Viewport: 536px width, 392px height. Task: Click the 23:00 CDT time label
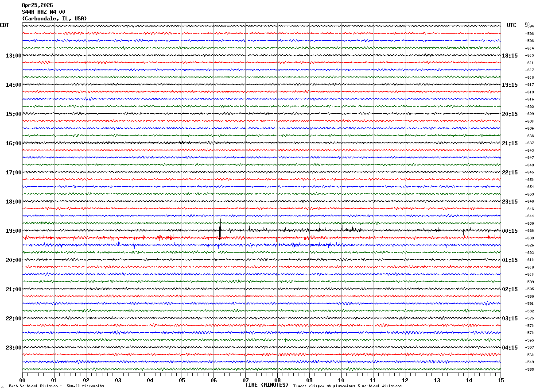point(13,348)
